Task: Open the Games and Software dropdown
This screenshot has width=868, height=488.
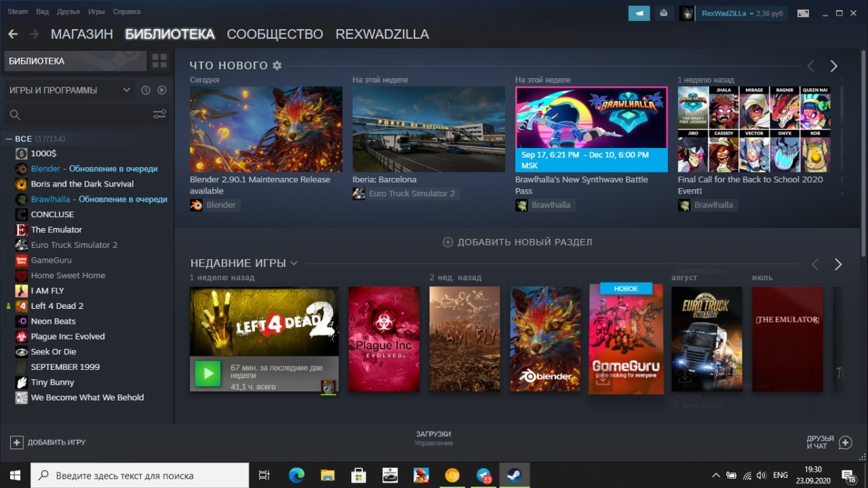Action: pyautogui.click(x=70, y=90)
